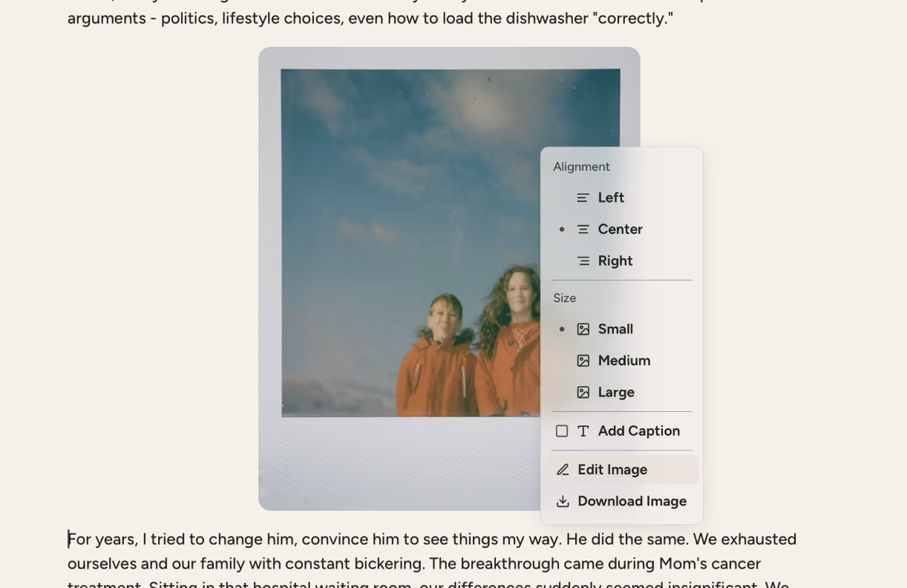Click the Large size image icon
The width and height of the screenshot is (907, 588).
tap(583, 393)
